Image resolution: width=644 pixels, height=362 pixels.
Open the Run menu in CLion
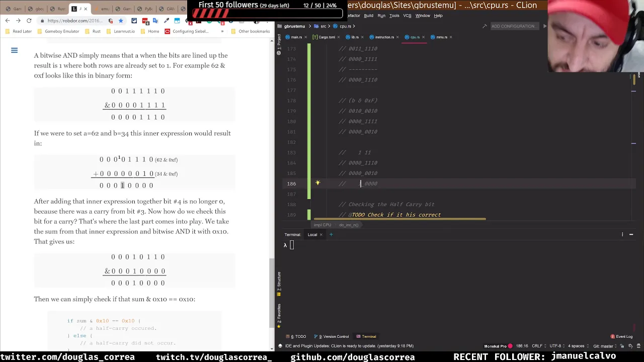click(x=381, y=16)
